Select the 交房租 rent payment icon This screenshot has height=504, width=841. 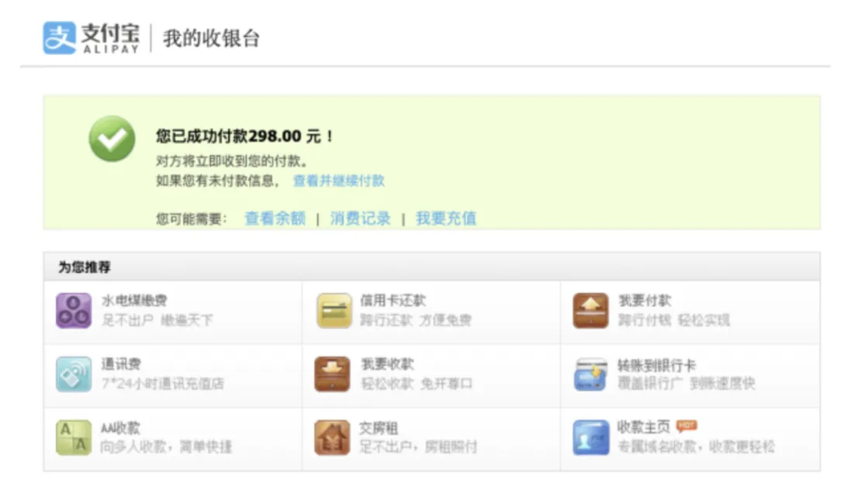tap(334, 437)
